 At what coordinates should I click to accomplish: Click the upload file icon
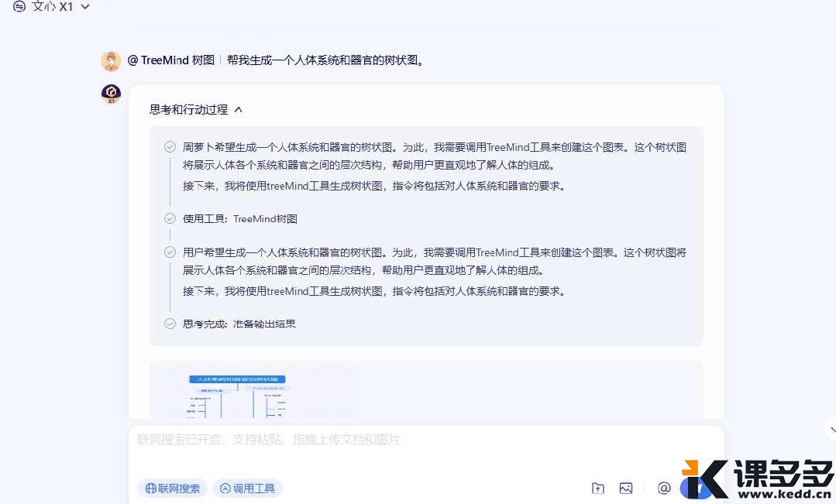coord(598,488)
